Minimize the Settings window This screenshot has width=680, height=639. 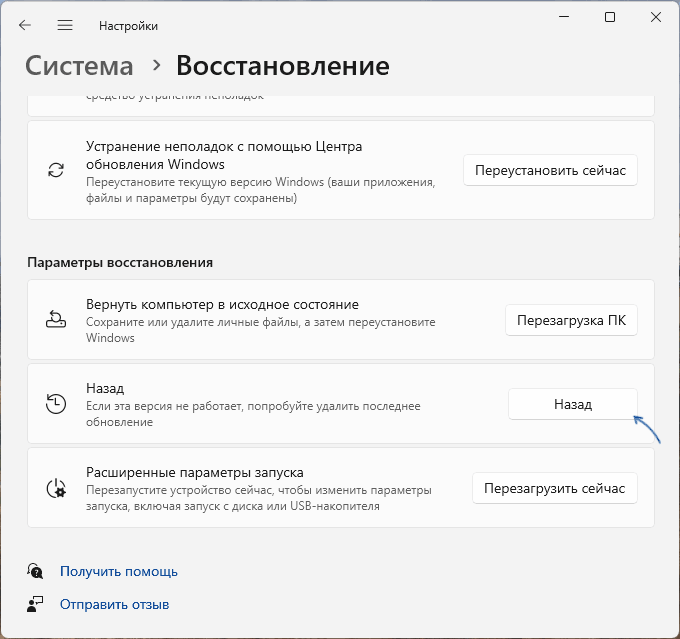click(x=564, y=17)
